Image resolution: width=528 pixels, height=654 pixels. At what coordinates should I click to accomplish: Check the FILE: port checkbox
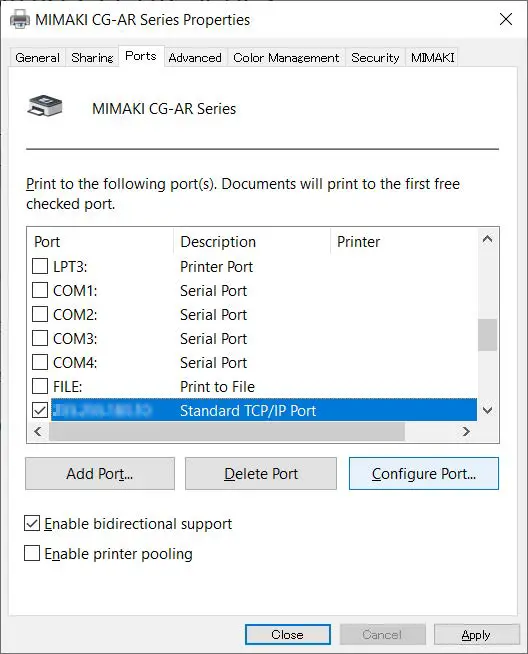coord(40,386)
